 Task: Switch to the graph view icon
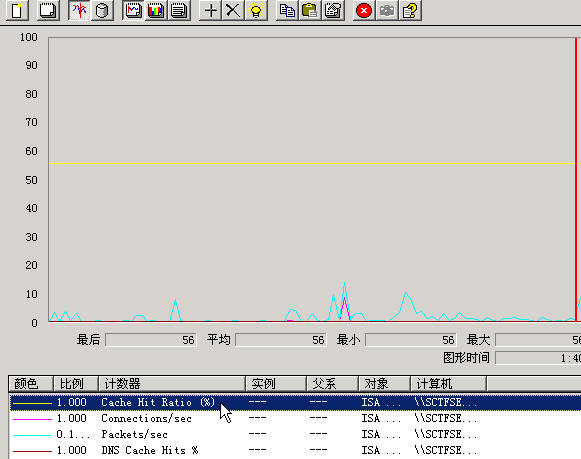pos(133,10)
